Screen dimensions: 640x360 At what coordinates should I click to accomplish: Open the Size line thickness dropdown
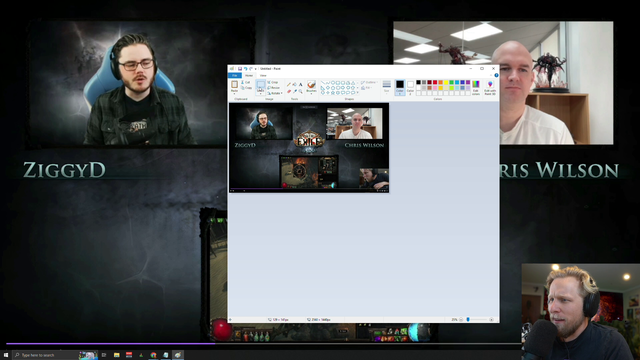coord(387,87)
